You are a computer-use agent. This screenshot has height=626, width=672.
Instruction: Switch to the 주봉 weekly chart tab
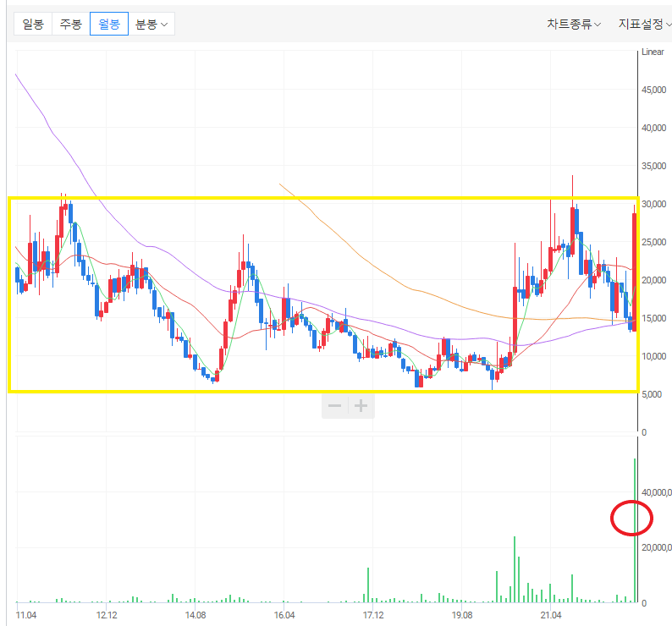(x=71, y=24)
